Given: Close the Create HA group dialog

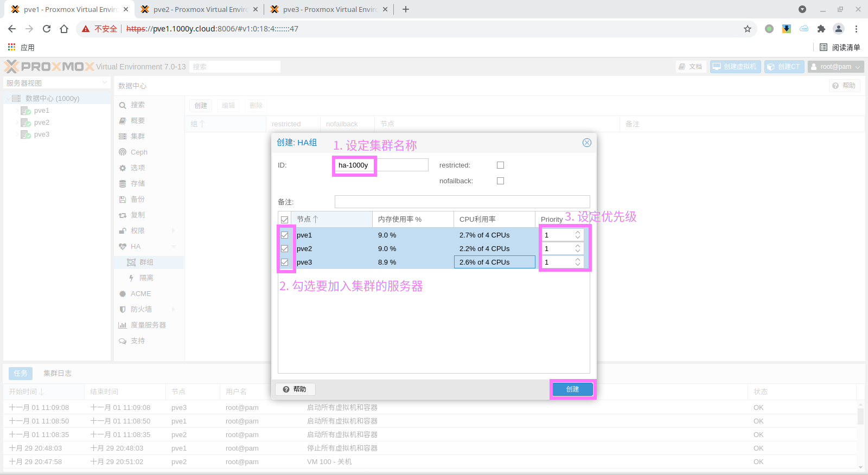Looking at the screenshot, I should [586, 143].
